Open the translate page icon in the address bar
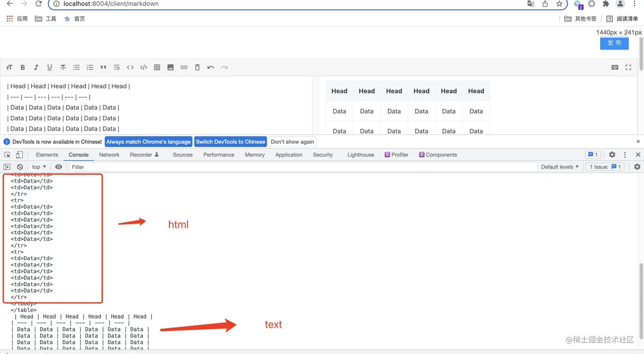Image resolution: width=644 pixels, height=354 pixels. click(x=531, y=4)
